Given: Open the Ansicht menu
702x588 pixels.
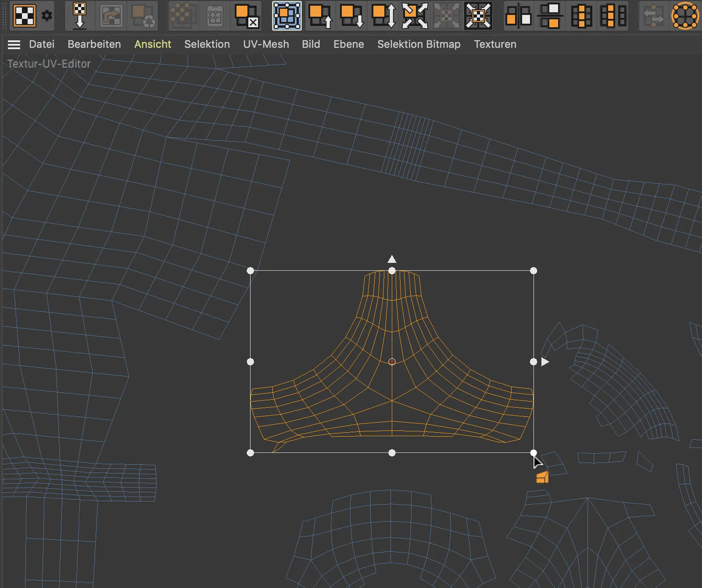Looking at the screenshot, I should click(153, 44).
